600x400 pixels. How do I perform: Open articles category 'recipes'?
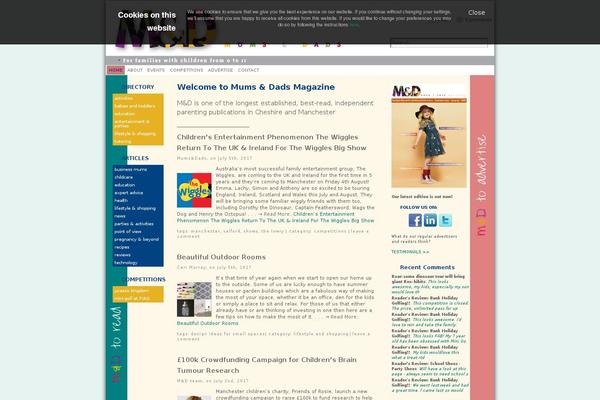pos(122,247)
